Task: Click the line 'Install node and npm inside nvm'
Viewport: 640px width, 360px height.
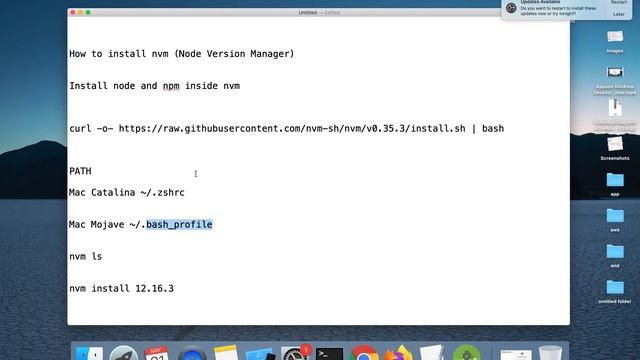Action: coord(154,86)
